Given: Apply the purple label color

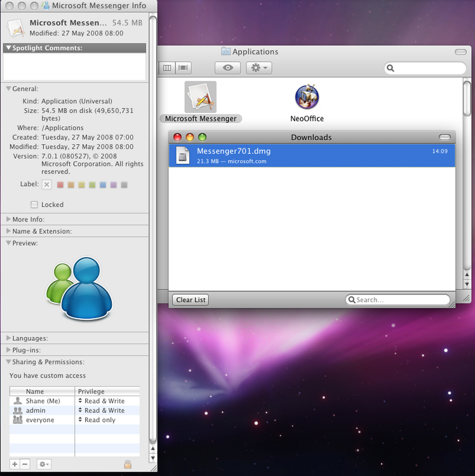Looking at the screenshot, I should point(114,185).
